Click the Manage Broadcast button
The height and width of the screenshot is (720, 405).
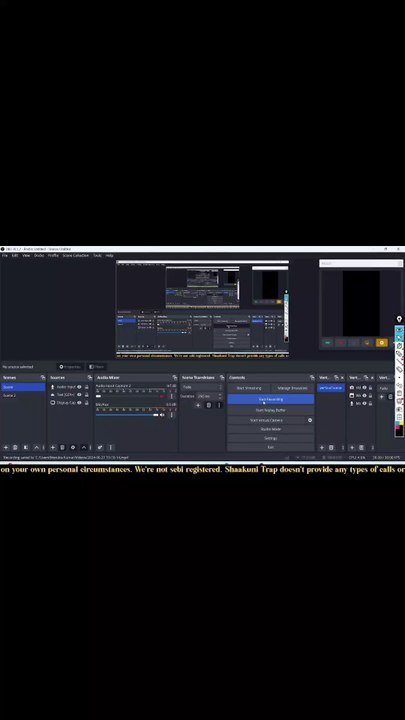(x=292, y=388)
